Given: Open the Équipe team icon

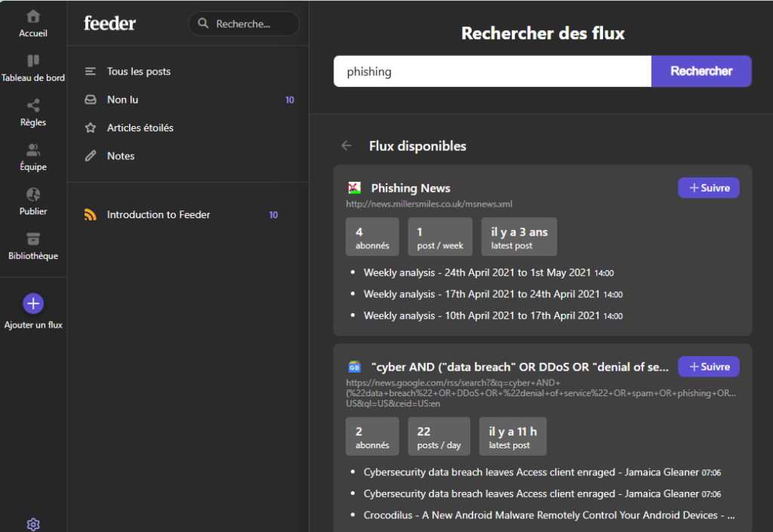Looking at the screenshot, I should (x=33, y=150).
